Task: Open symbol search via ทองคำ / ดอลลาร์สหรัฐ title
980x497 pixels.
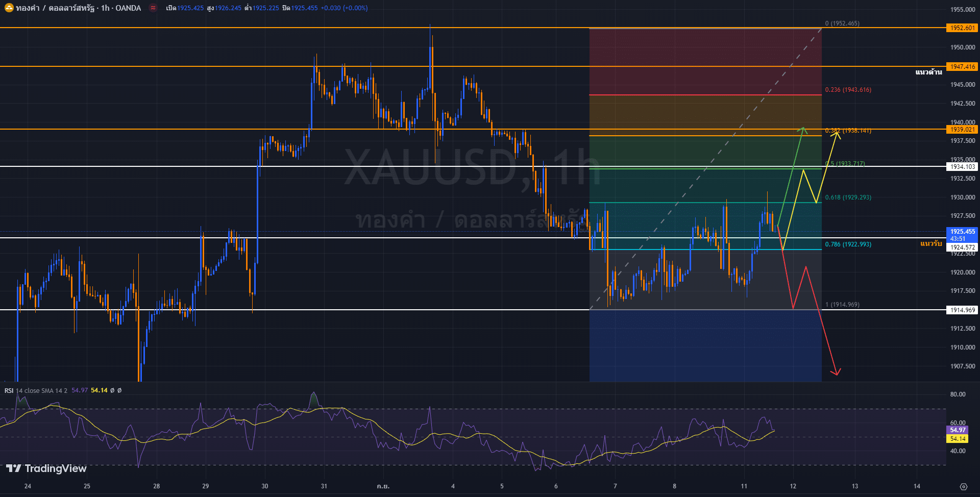Action: click(56, 8)
